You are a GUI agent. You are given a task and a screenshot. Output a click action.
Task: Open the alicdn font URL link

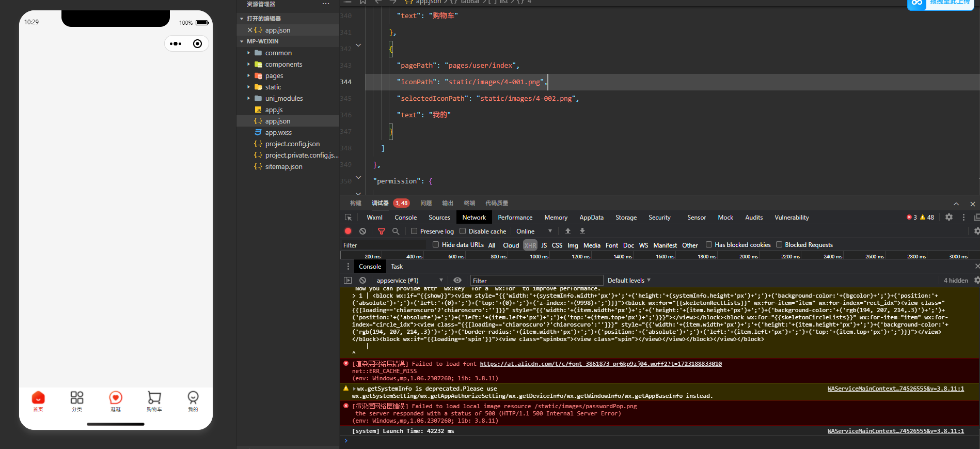600,364
